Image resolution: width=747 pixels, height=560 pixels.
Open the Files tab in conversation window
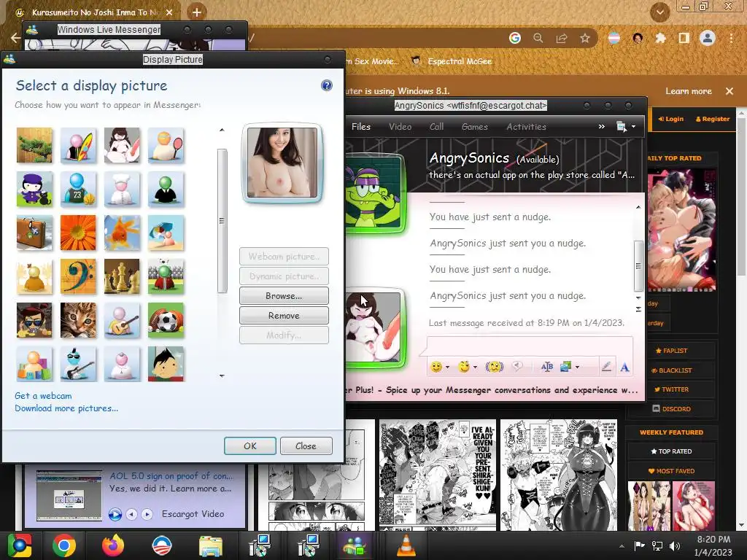point(360,127)
